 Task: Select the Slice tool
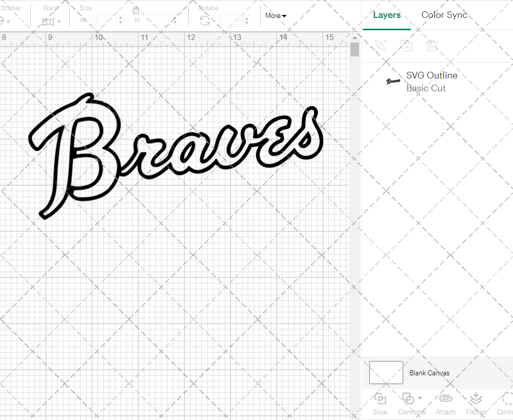tap(380, 404)
